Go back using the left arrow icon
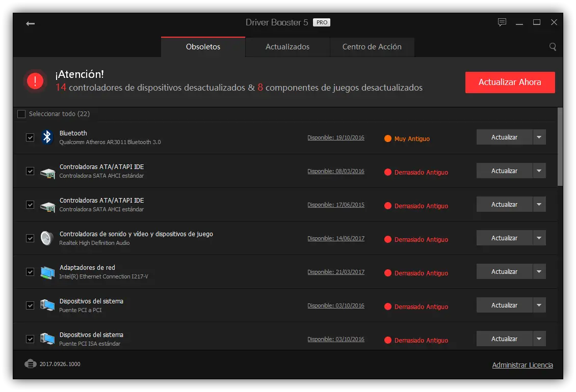This screenshot has height=392, width=576. pyautogui.click(x=30, y=23)
